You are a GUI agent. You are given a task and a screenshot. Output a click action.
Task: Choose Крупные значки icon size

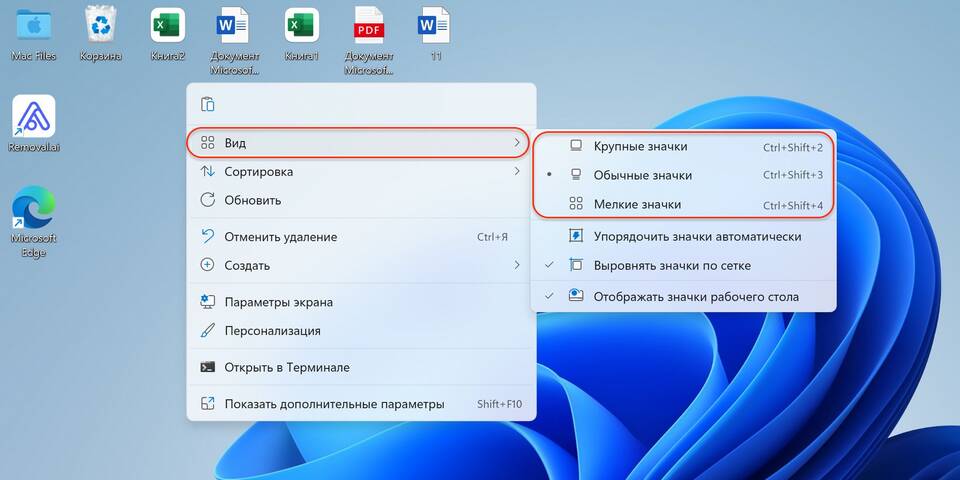640,147
